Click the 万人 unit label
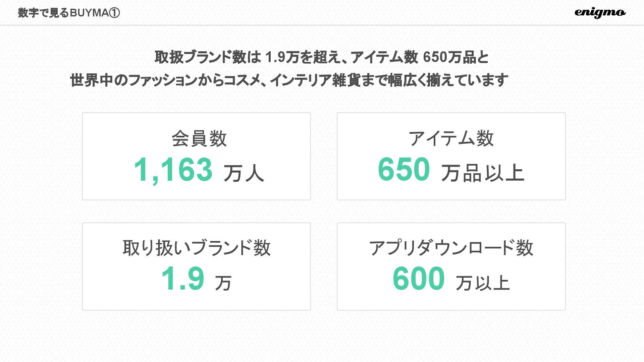 point(244,173)
